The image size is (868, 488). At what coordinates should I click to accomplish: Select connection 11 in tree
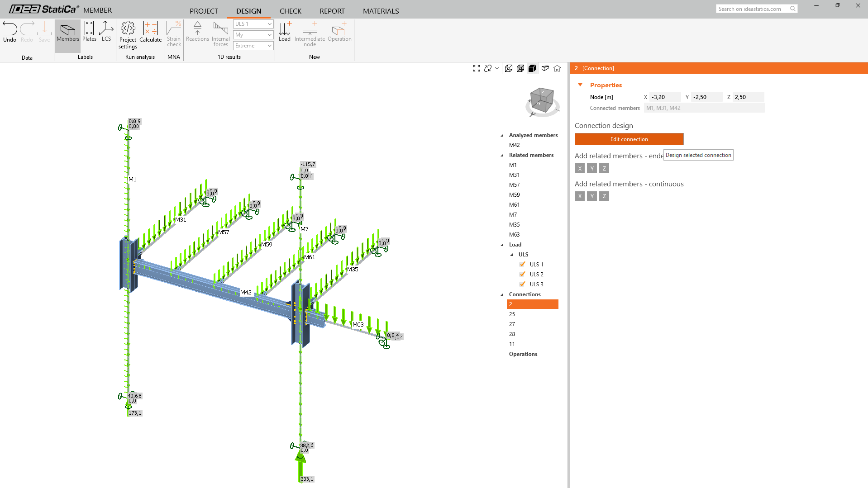(x=512, y=344)
